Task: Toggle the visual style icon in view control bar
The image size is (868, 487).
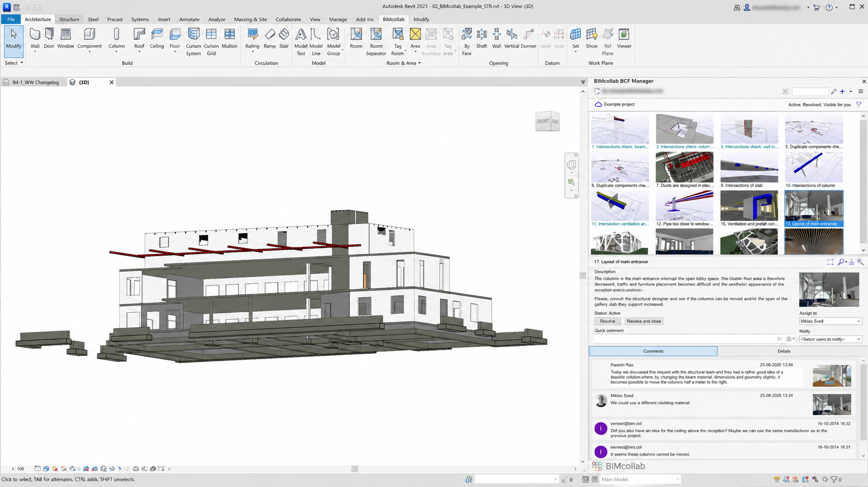Action: click(x=46, y=469)
